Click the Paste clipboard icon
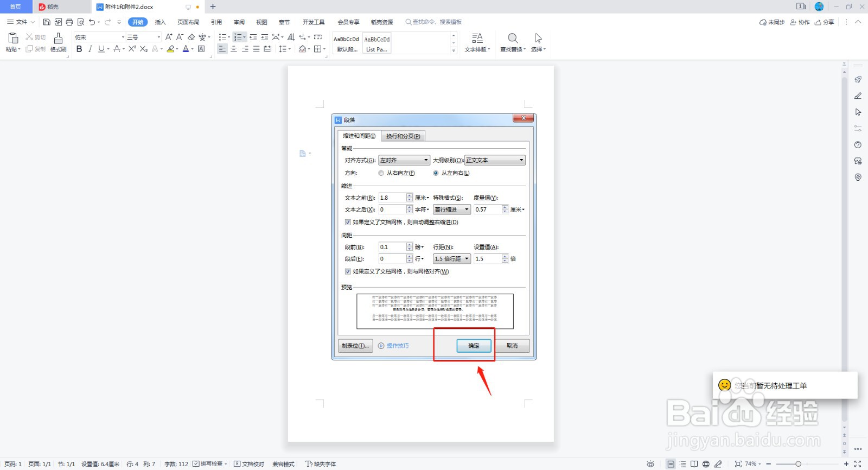The height and width of the screenshot is (470, 868). coord(13,38)
